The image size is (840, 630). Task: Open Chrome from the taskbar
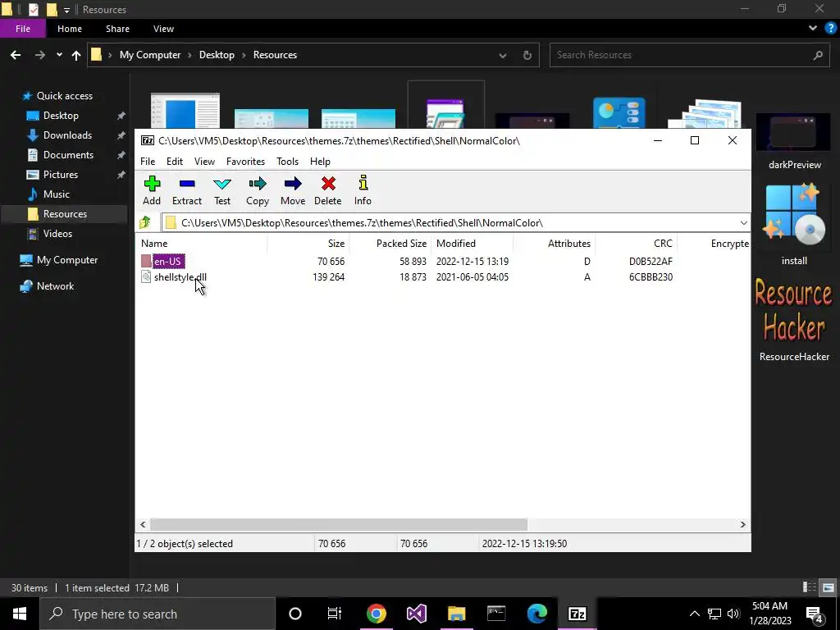coord(376,614)
